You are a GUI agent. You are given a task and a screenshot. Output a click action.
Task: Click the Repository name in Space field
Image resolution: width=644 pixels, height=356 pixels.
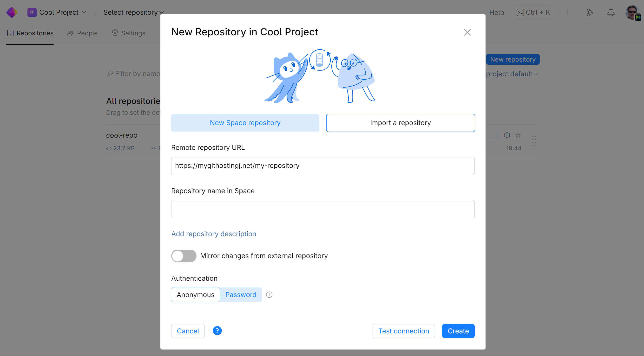pyautogui.click(x=322, y=209)
